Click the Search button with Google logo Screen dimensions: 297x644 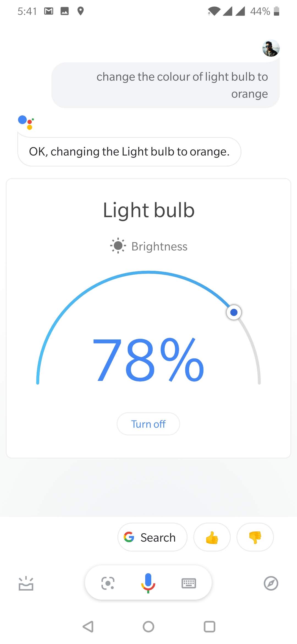152,537
